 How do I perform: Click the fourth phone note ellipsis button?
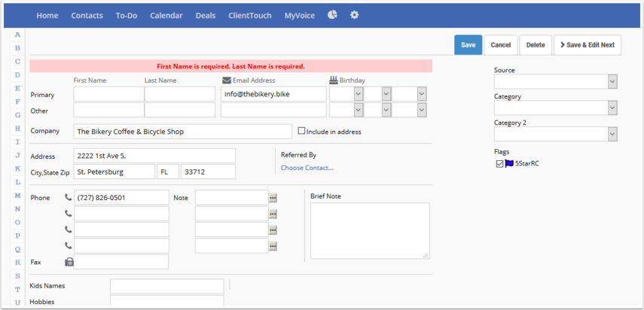pyautogui.click(x=273, y=246)
